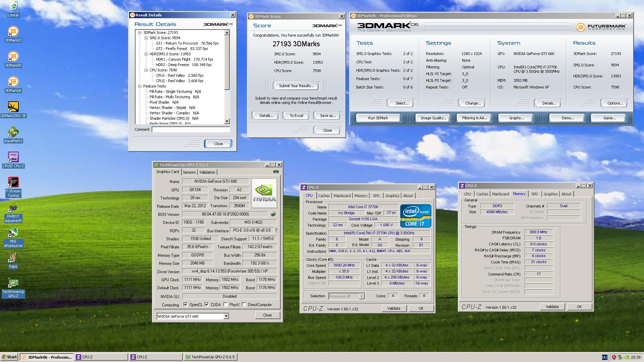Click the To Excel button

tap(297, 116)
